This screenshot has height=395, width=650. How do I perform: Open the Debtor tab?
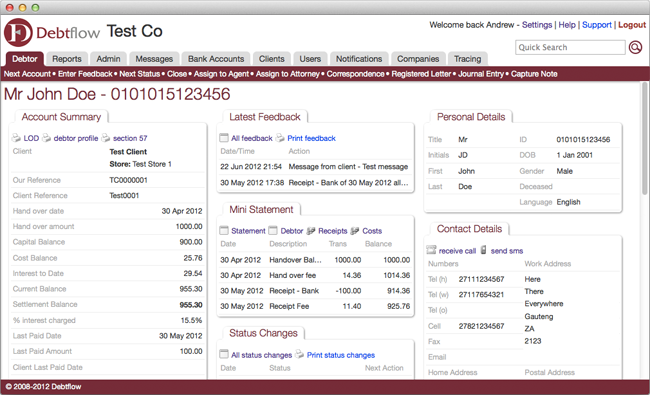tap(24, 59)
